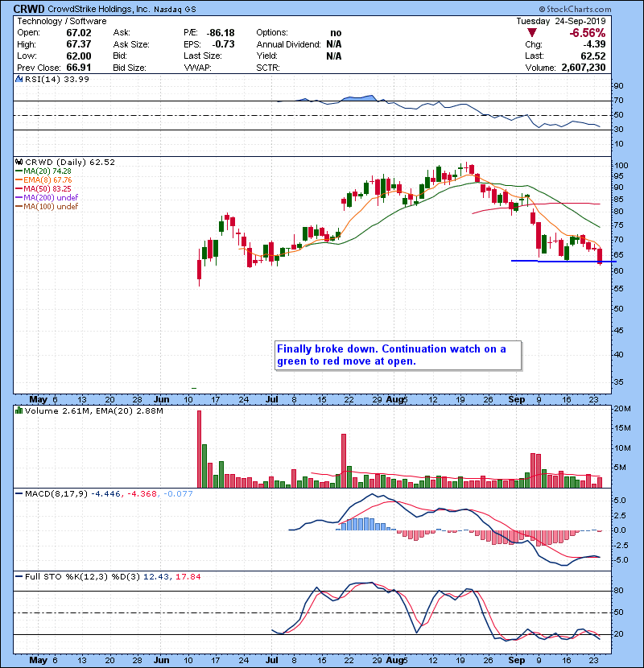Select the CRWD ticker symbol in the header
This screenshot has height=668, width=644.
(x=28, y=9)
